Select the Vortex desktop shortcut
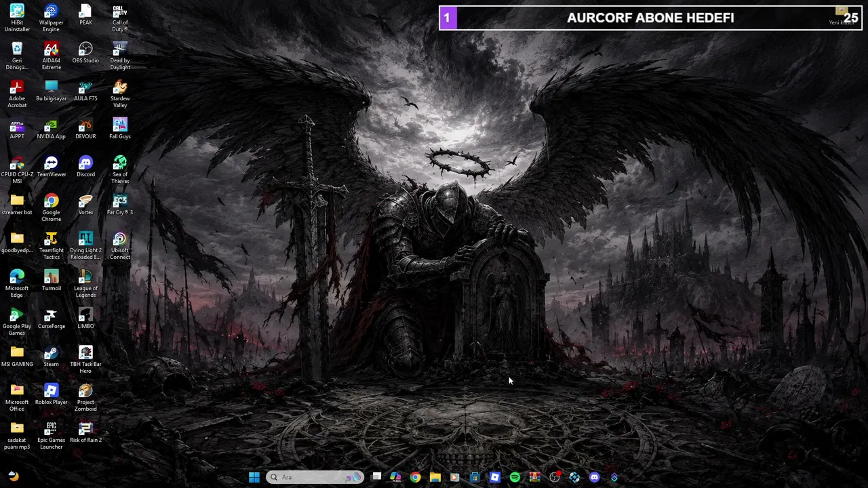 [85, 205]
